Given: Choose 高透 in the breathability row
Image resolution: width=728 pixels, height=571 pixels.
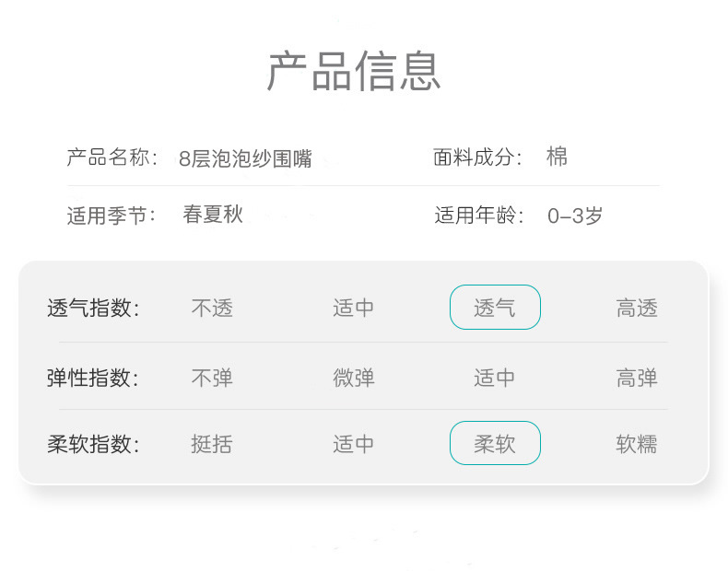Looking at the screenshot, I should [637, 308].
